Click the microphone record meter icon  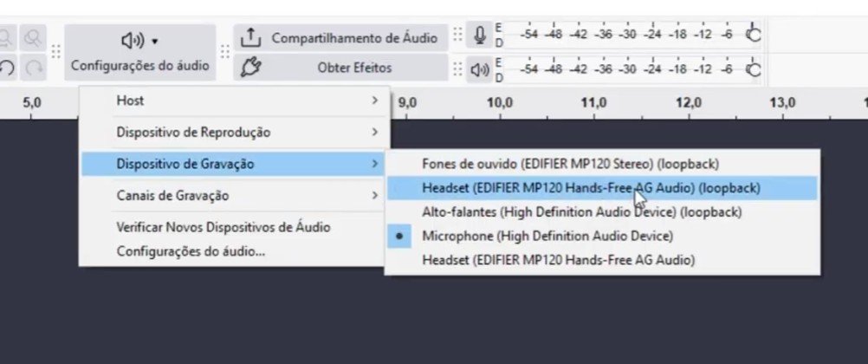479,36
